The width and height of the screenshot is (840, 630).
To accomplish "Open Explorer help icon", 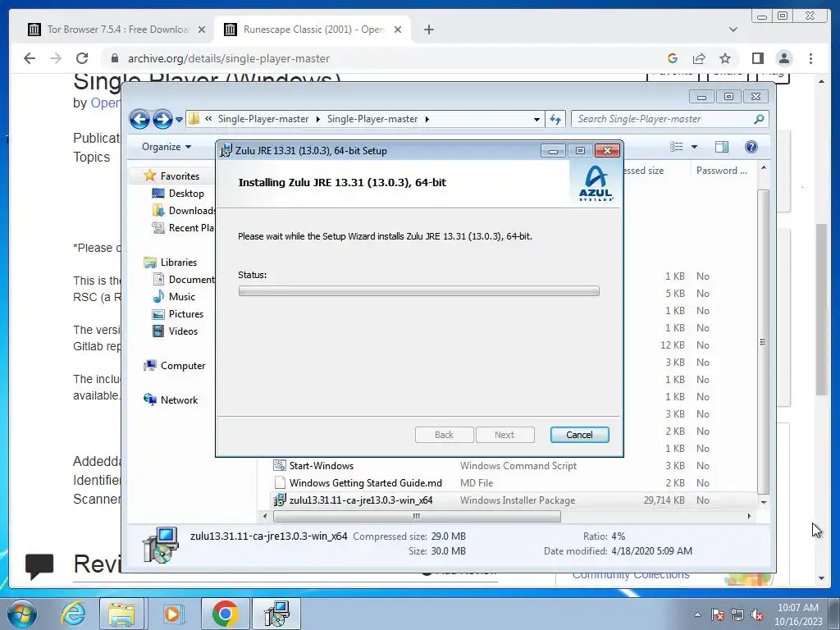I will [751, 147].
